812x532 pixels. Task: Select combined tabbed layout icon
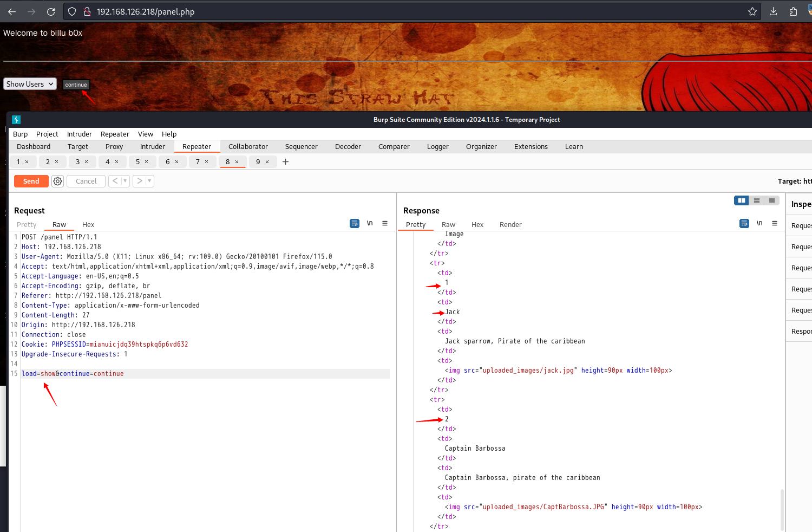click(772, 200)
